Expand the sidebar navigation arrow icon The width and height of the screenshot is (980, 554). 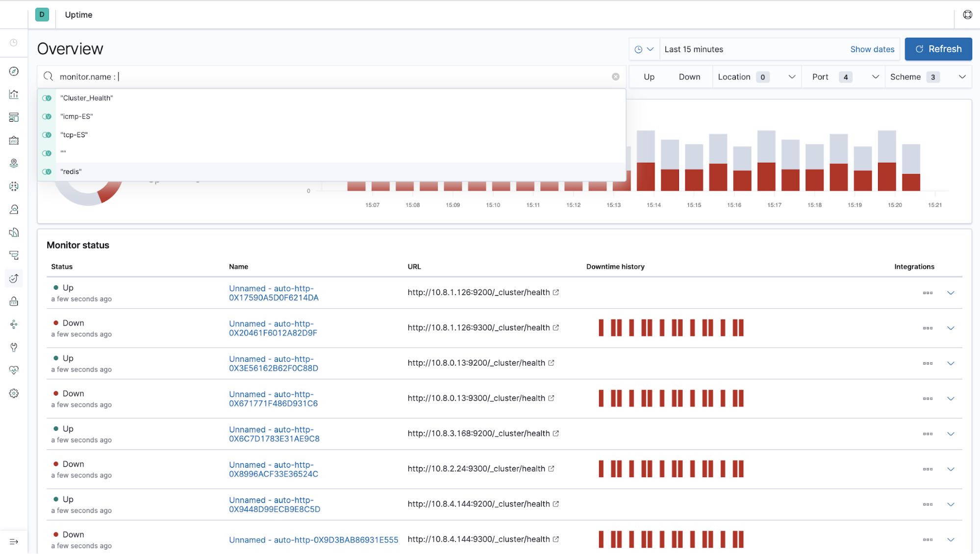click(14, 542)
